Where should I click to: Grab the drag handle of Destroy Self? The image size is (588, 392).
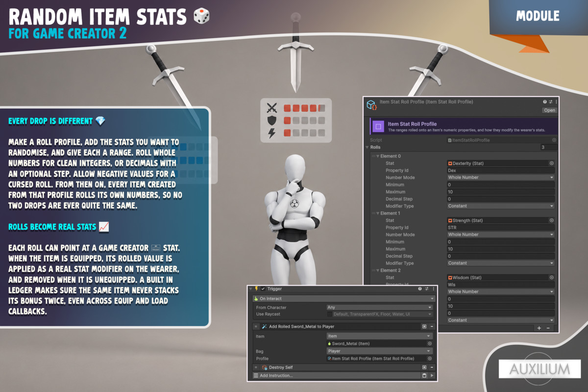tap(256, 367)
